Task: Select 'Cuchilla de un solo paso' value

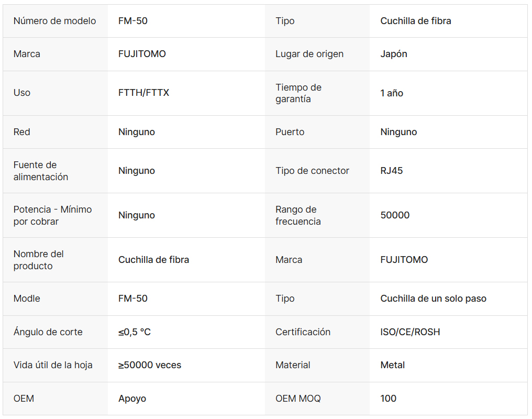Action: [x=433, y=299]
